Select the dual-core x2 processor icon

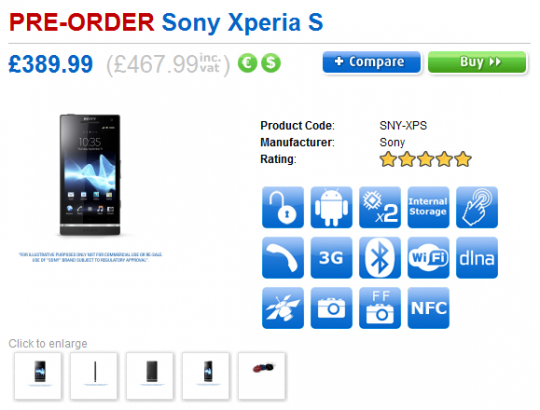point(380,207)
